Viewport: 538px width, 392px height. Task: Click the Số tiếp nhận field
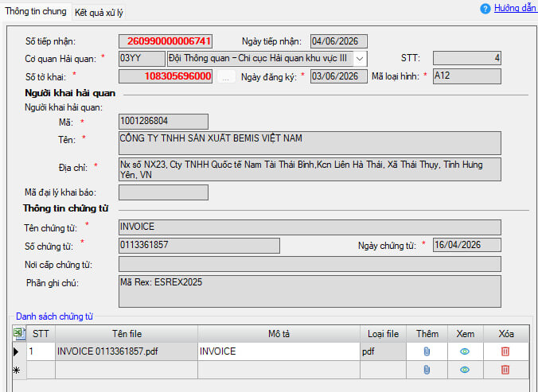coord(166,41)
